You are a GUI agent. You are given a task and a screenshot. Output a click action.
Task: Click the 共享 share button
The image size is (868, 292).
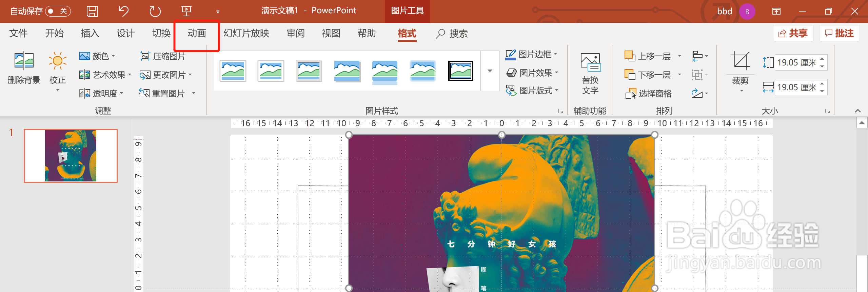pyautogui.click(x=793, y=33)
